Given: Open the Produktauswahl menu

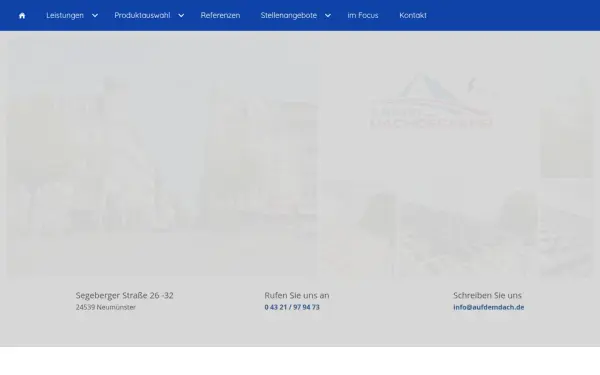Looking at the screenshot, I should point(142,15).
